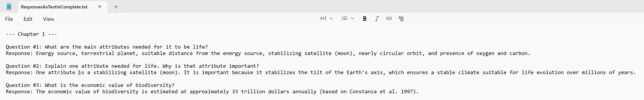Open the View menu

coord(48,19)
